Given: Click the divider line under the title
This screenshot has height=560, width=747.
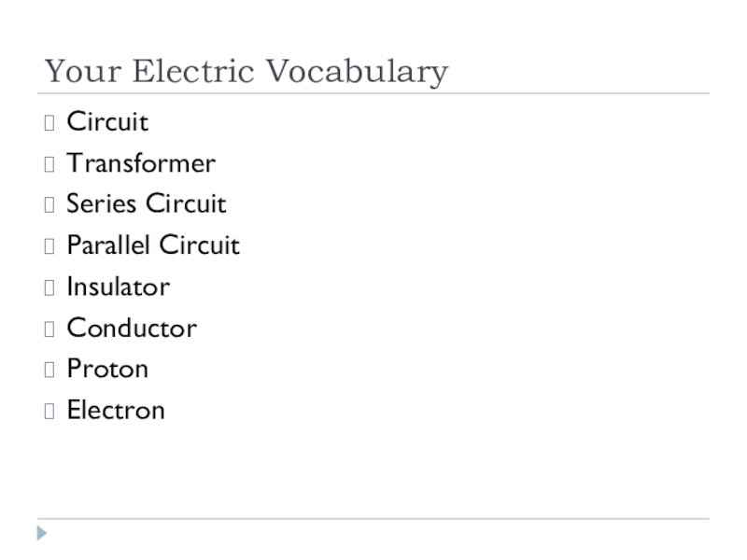Looking at the screenshot, I should (373, 93).
